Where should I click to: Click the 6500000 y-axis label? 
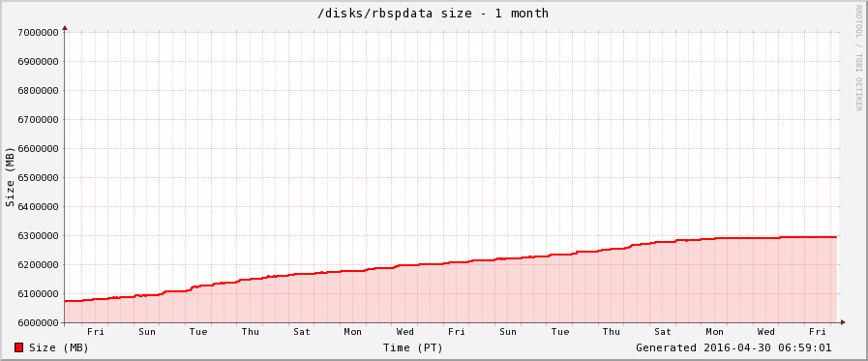[38, 178]
